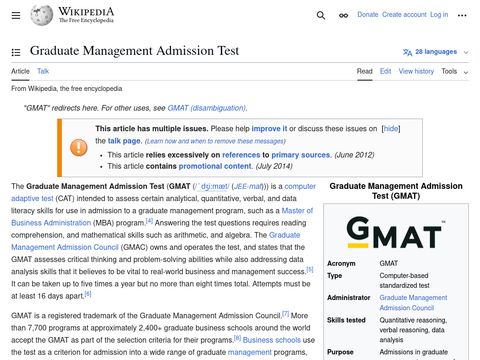Open the 'talk page' link in the notice
The image size is (480, 360).
tap(124, 141)
